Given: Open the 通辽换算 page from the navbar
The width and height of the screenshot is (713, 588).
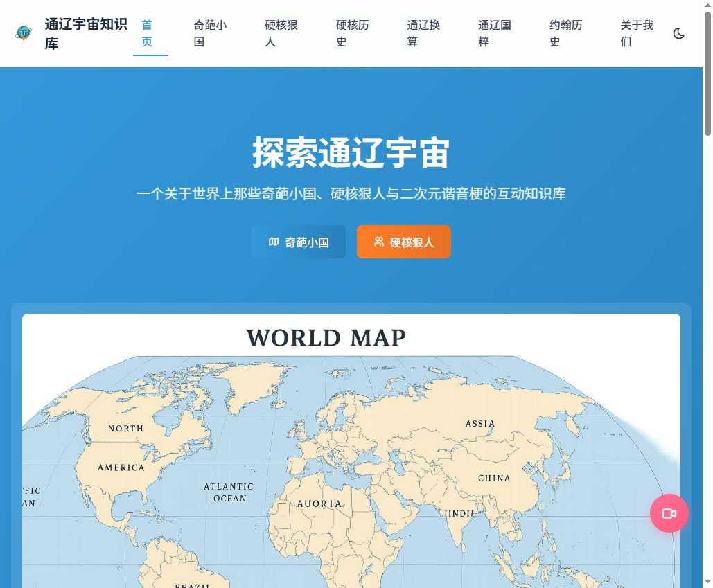Looking at the screenshot, I should coord(422,33).
